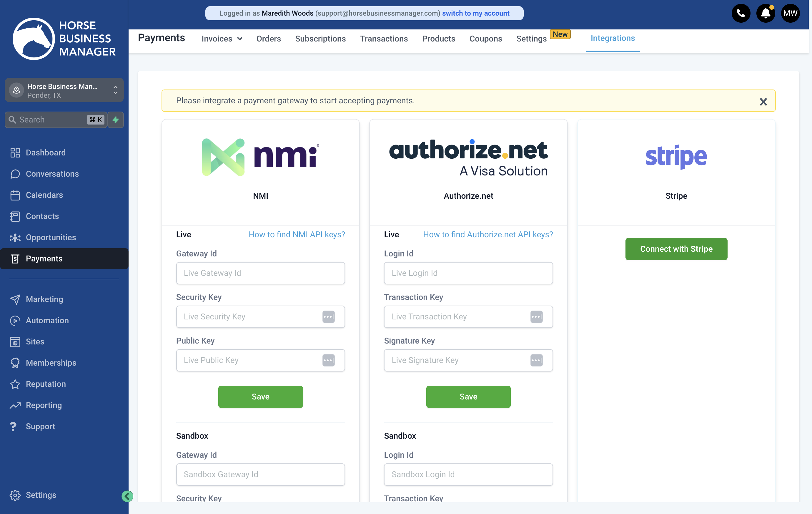Click the Live Login Id field

point(468,273)
